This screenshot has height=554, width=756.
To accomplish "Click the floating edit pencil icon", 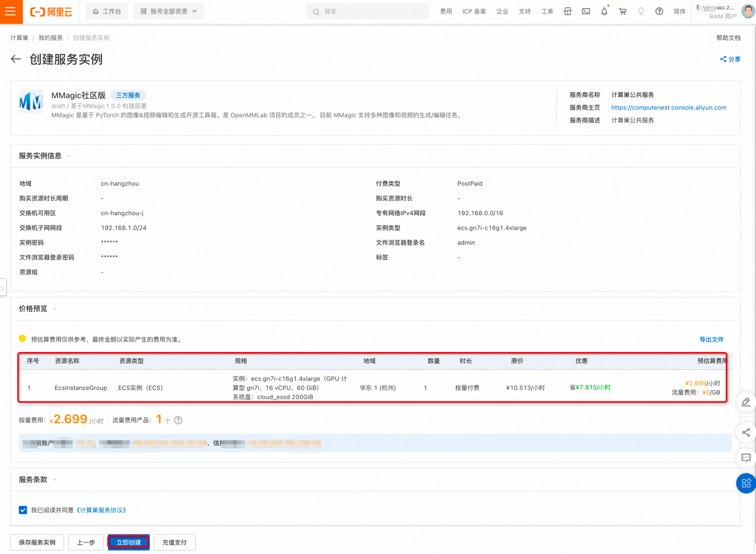I will click(x=746, y=402).
